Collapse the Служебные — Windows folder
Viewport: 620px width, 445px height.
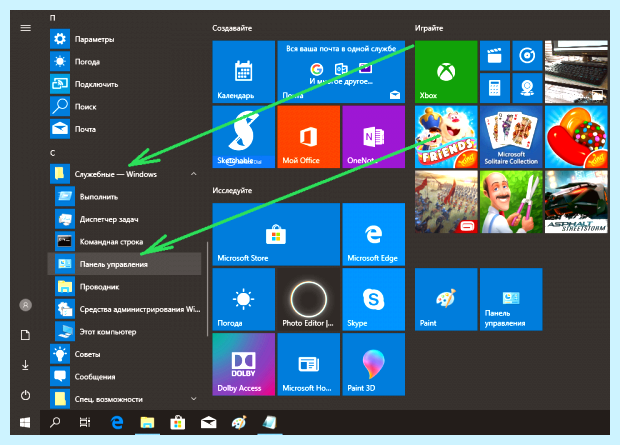pyautogui.click(x=125, y=174)
